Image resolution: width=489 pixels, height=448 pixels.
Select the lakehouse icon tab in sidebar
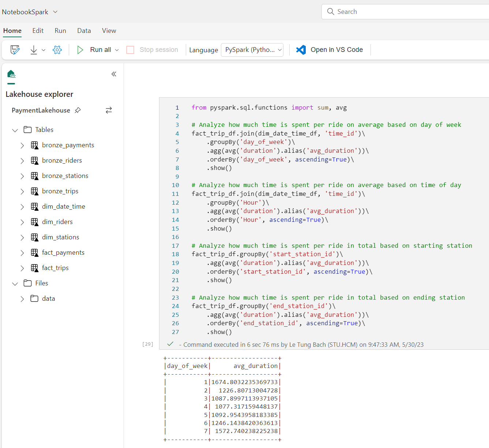pos(11,74)
